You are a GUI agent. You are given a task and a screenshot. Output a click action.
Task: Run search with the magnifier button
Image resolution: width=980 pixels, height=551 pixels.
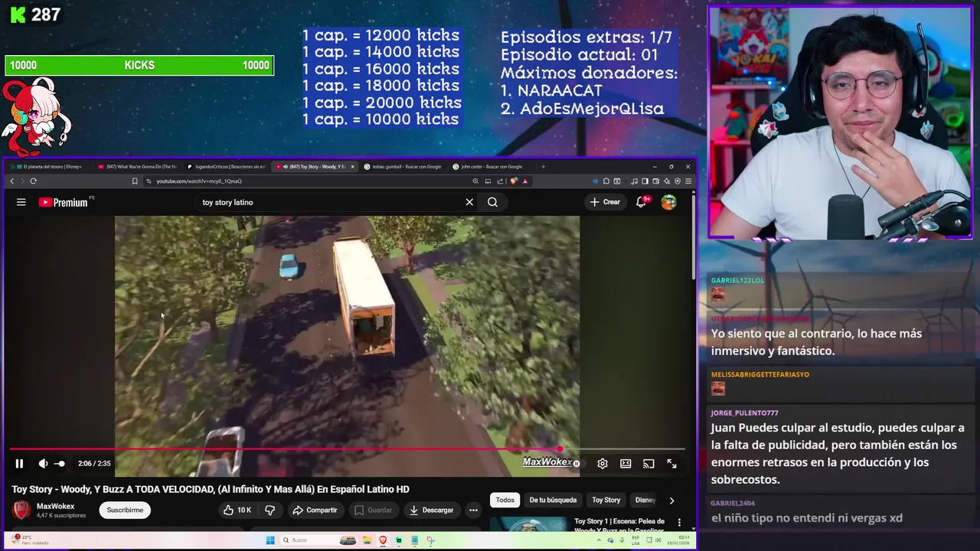492,202
